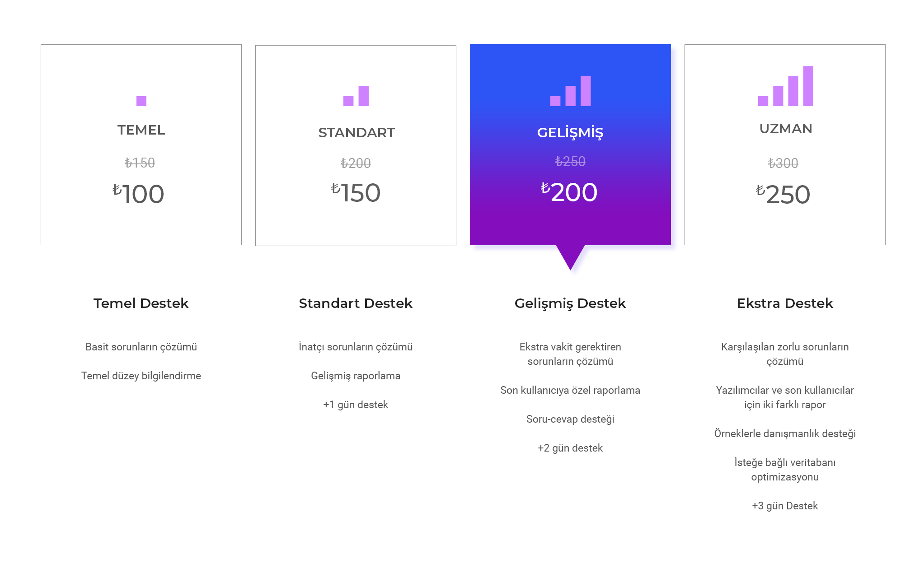Click the ₺200 price on the highlighted card
The height and width of the screenshot is (564, 924).
pyautogui.click(x=569, y=192)
